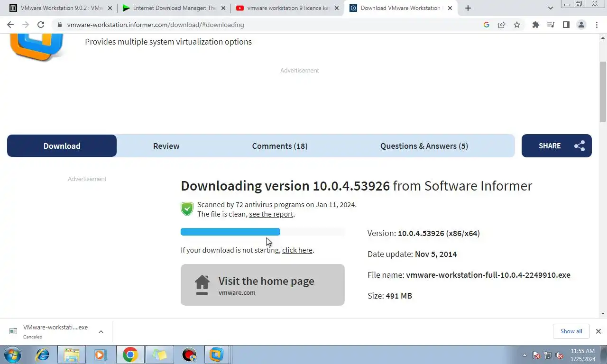Close the YouTube licence key tab

pos(337,8)
